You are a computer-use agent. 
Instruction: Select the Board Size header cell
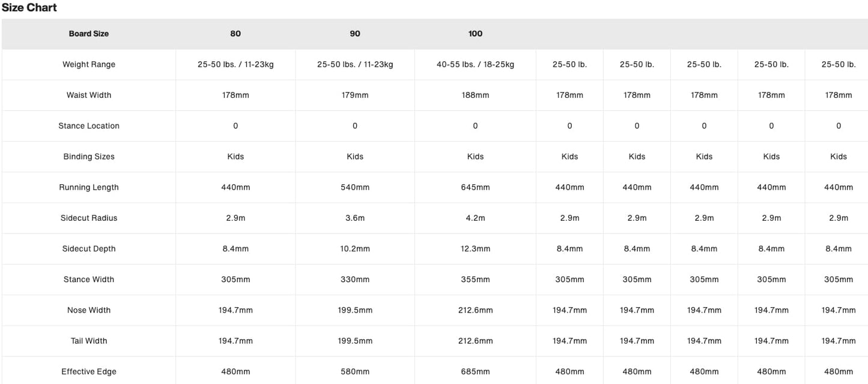[x=89, y=34]
